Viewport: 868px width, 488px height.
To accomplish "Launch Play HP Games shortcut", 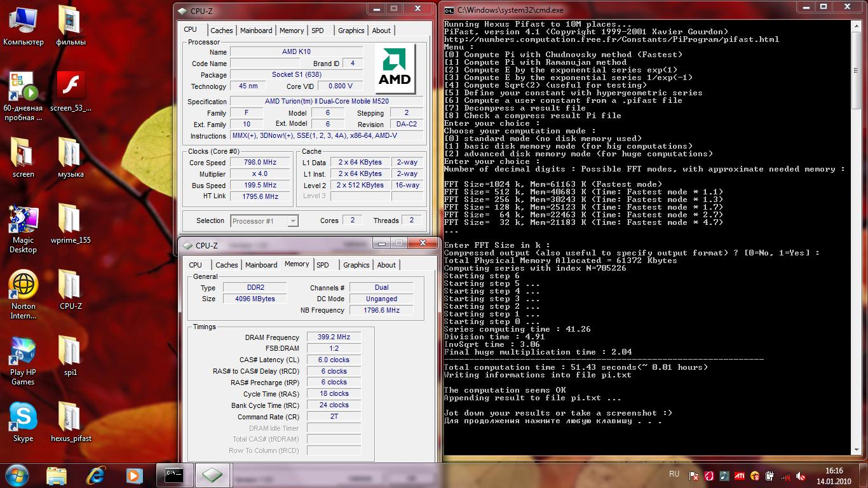I will tap(24, 362).
